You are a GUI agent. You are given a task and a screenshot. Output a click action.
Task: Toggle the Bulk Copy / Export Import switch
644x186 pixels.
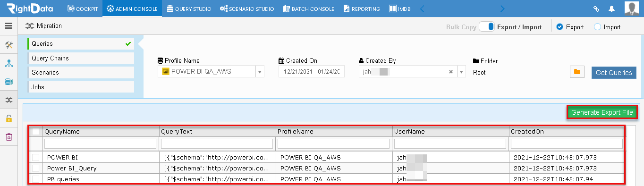click(x=486, y=27)
